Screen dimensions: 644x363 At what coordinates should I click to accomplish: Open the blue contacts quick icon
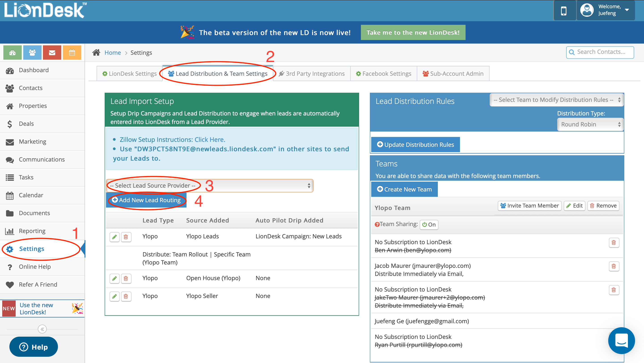32,52
